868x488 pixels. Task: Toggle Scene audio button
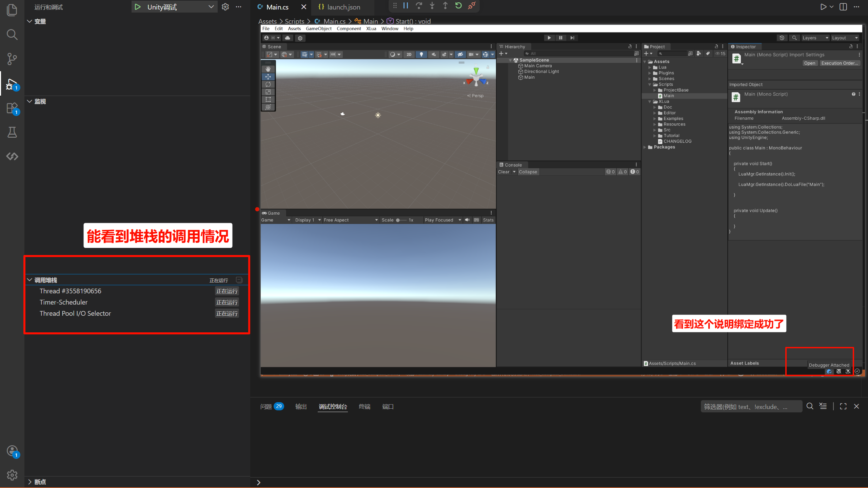click(x=434, y=54)
